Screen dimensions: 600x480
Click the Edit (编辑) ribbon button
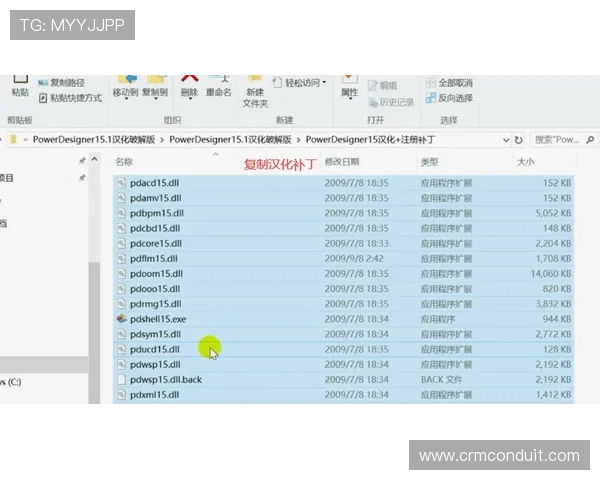point(382,85)
